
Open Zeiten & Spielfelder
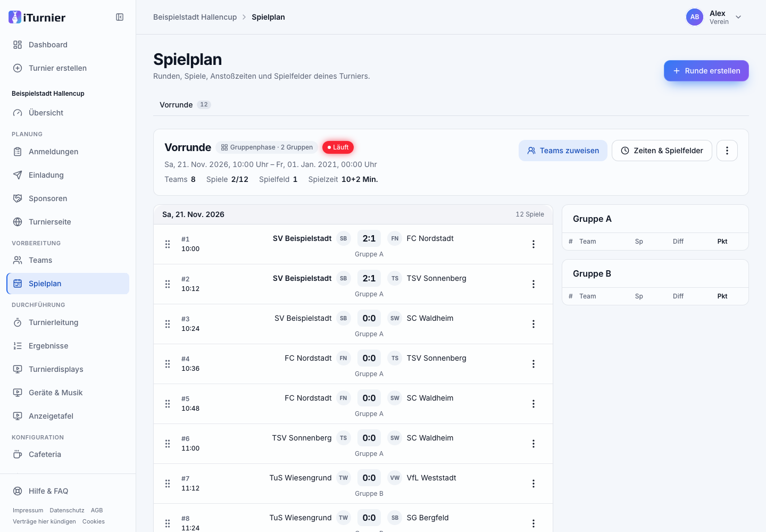click(662, 151)
